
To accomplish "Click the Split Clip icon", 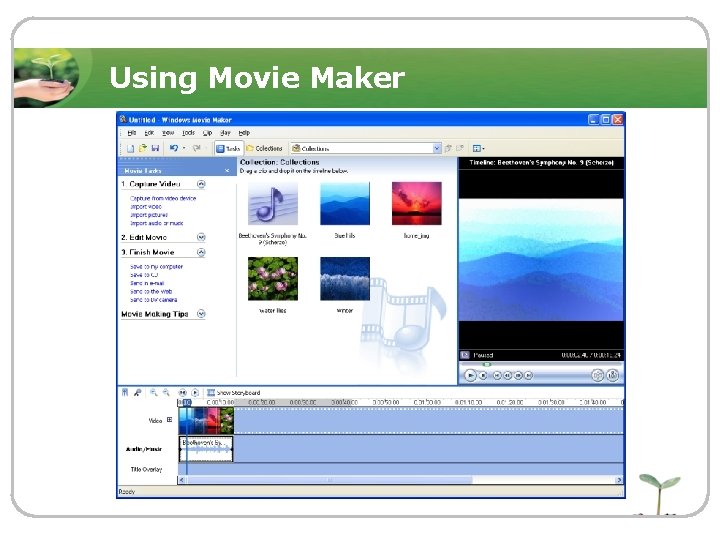I will point(597,376).
